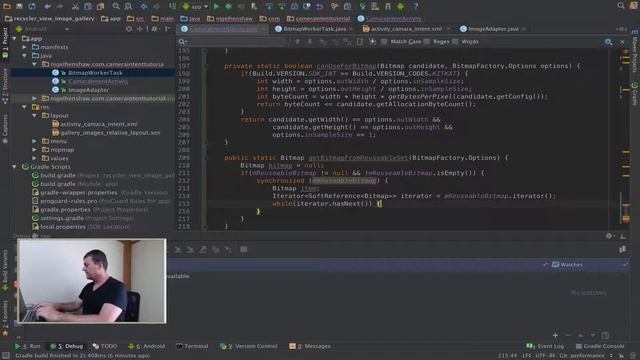Image resolution: width=640 pixels, height=360 pixels.
Task: Click the status bar corner tool window icon
Action: coord(6,356)
